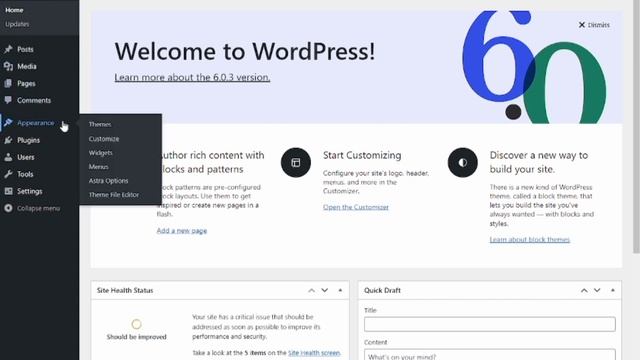
Task: Click the half-circle block theme icon
Action: [x=462, y=162]
